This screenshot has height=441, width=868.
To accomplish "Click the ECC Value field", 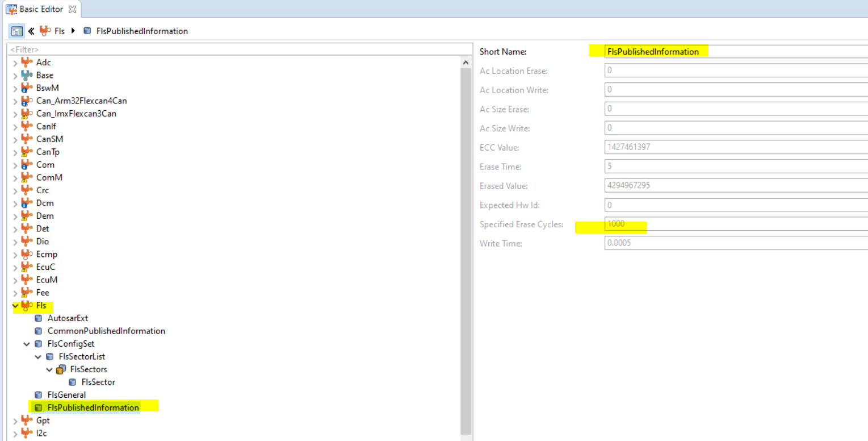I will tap(736, 147).
